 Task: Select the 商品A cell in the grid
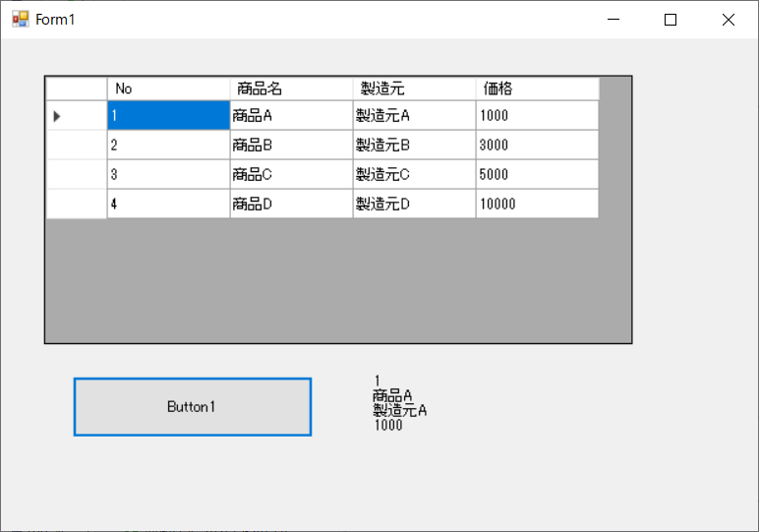pyautogui.click(x=291, y=115)
